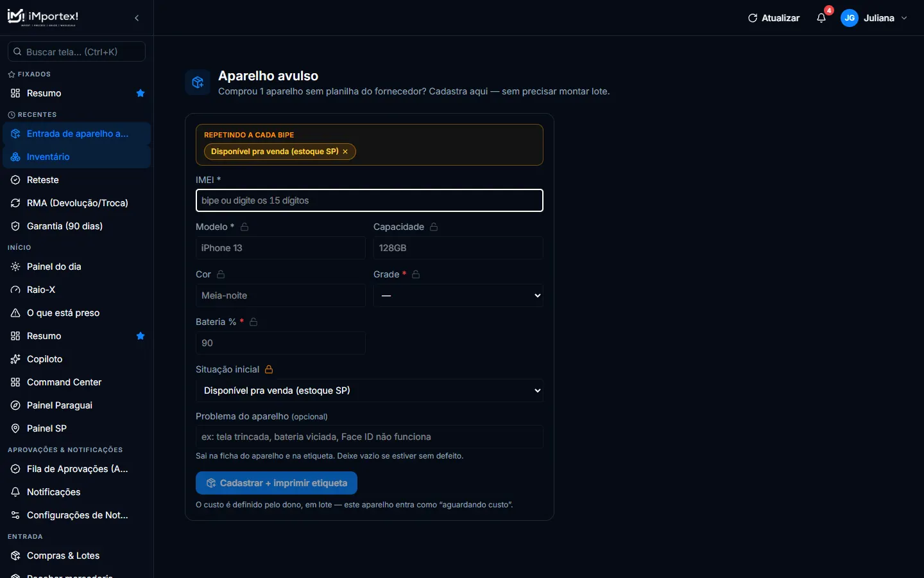Toggle the star on Resumo under Início
Image resolution: width=924 pixels, height=578 pixels.
141,336
